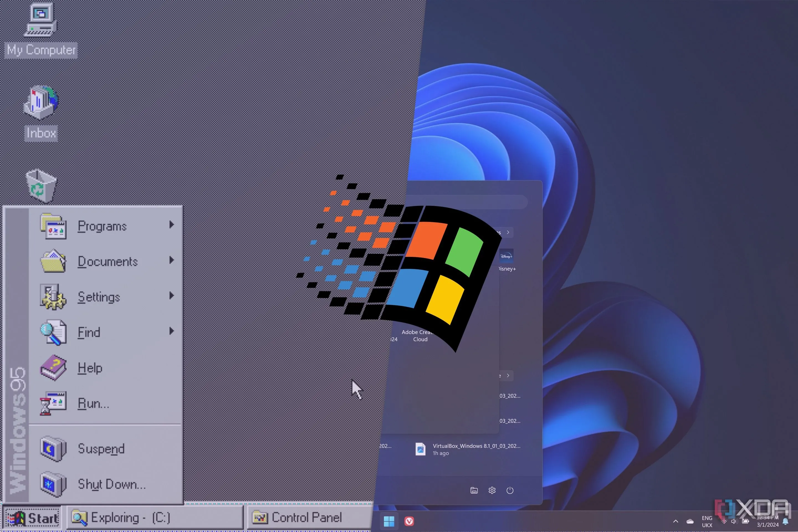Open File Explorer icon in Windows 11 Start menu
The width and height of the screenshot is (798, 532).
pyautogui.click(x=474, y=490)
